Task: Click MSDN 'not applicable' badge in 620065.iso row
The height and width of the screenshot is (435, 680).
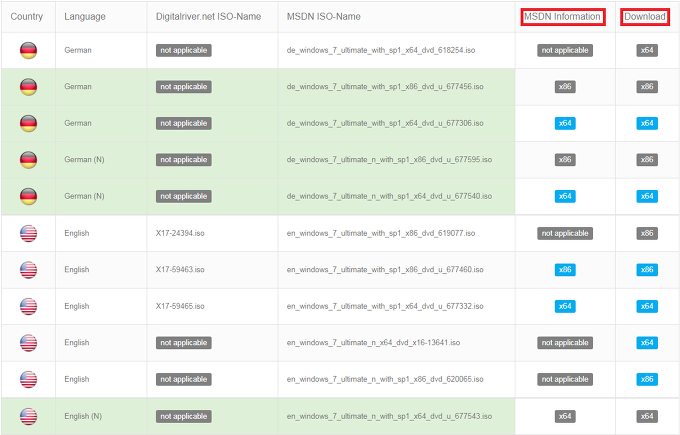Action: click(565, 379)
